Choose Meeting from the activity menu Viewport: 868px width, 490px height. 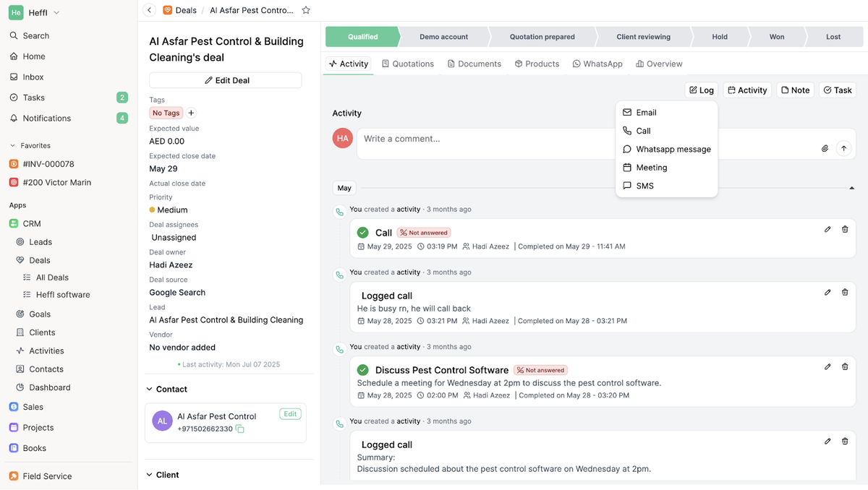tap(650, 167)
